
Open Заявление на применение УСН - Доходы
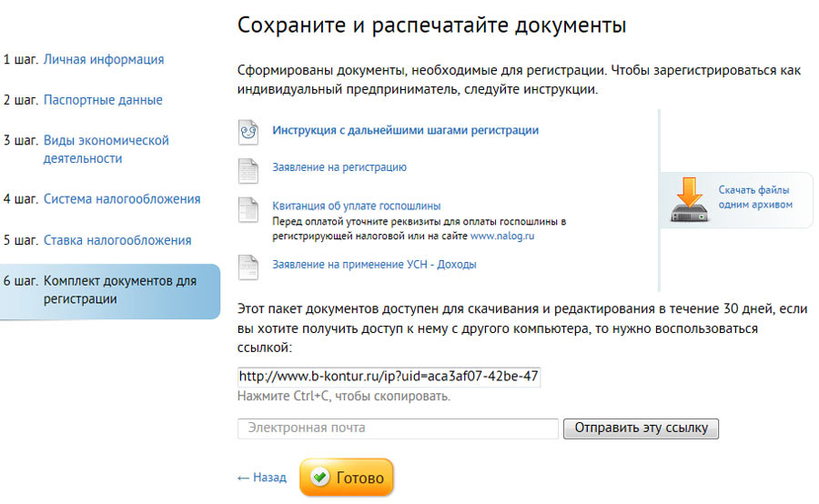(374, 265)
